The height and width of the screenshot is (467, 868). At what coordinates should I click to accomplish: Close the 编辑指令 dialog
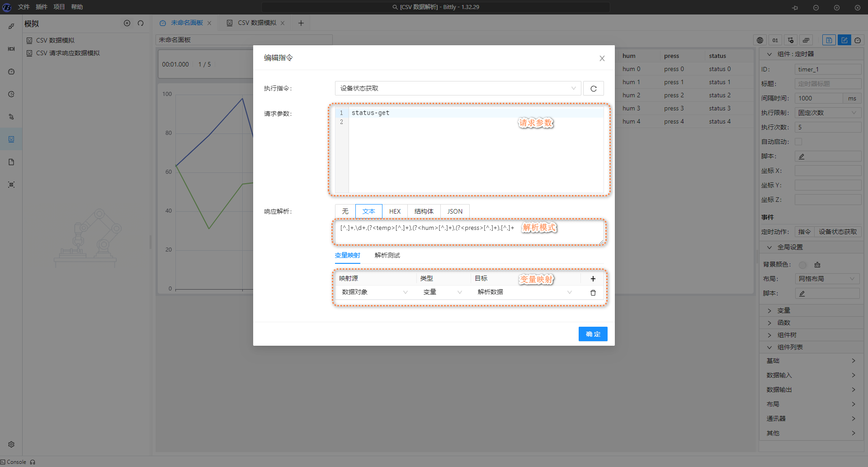pyautogui.click(x=602, y=58)
